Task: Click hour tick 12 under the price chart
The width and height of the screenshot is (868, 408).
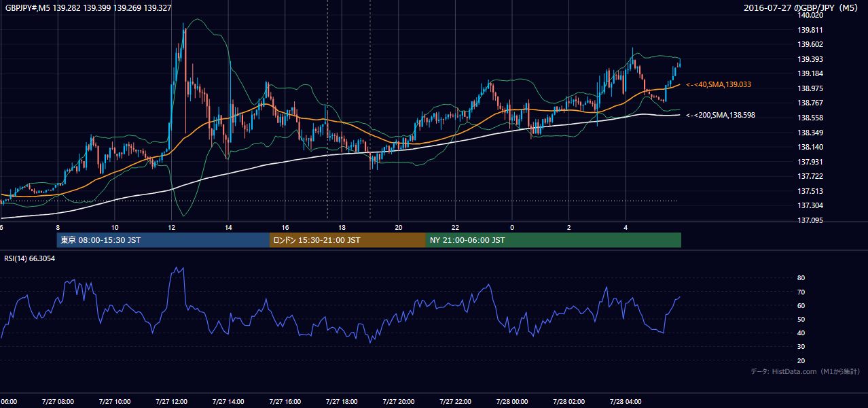Action: (x=172, y=227)
